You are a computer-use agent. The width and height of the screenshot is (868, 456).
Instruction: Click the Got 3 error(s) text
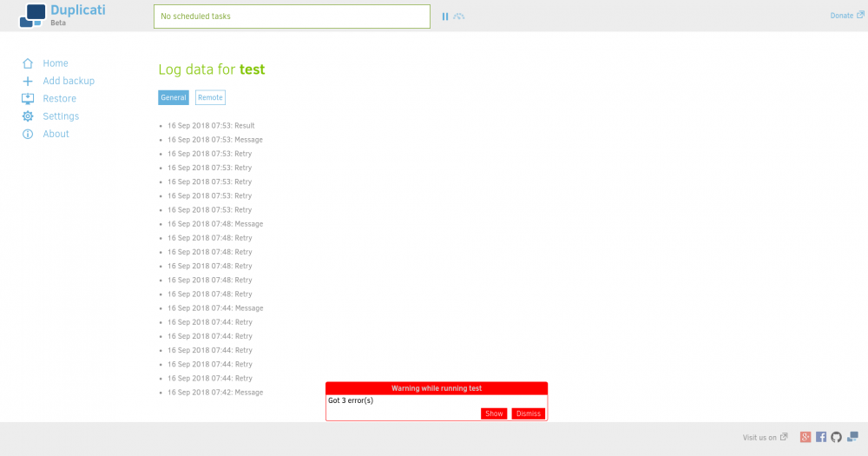click(351, 400)
